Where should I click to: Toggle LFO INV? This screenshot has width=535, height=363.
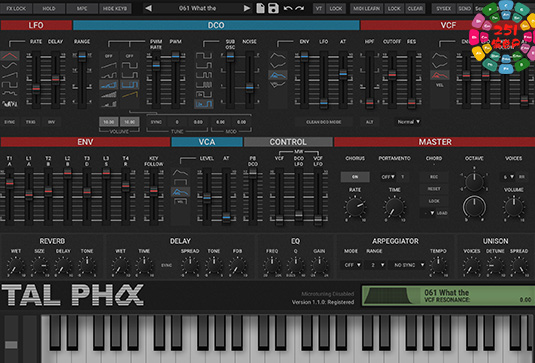[x=52, y=122]
